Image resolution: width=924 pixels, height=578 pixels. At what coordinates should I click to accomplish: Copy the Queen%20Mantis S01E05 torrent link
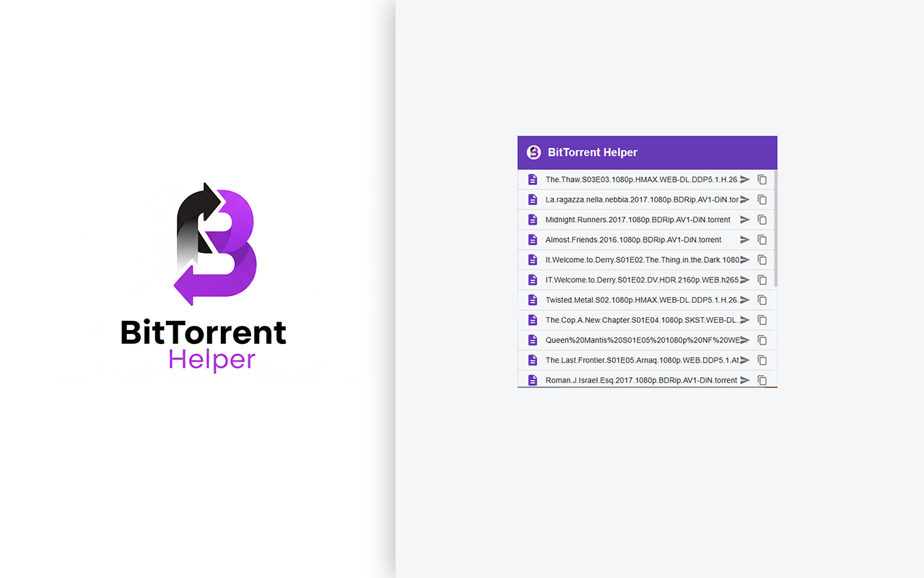[762, 340]
